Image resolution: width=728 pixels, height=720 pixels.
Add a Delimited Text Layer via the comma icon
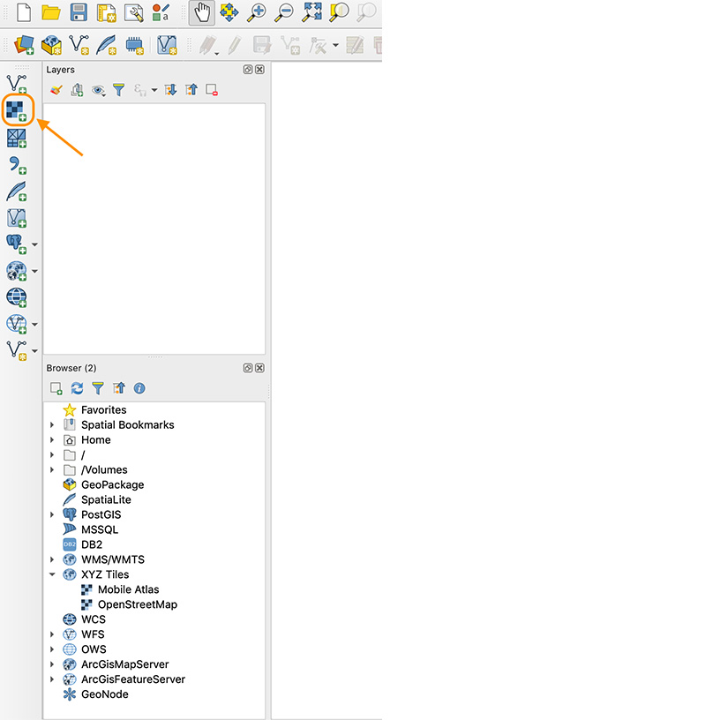(16, 165)
